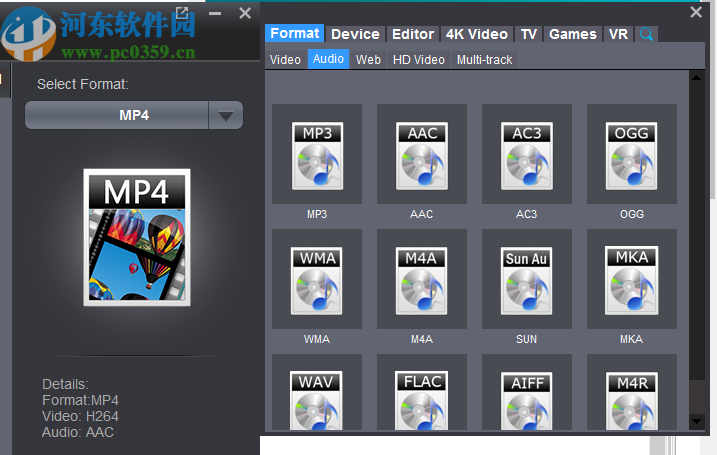Click the scrollbar up arrow
The height and width of the screenshot is (455, 717).
pyautogui.click(x=696, y=78)
